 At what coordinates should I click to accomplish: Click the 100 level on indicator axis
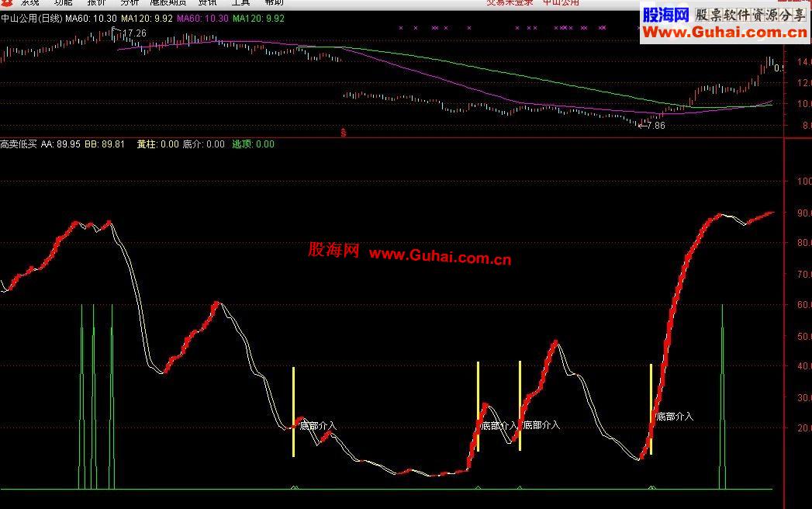804,182
